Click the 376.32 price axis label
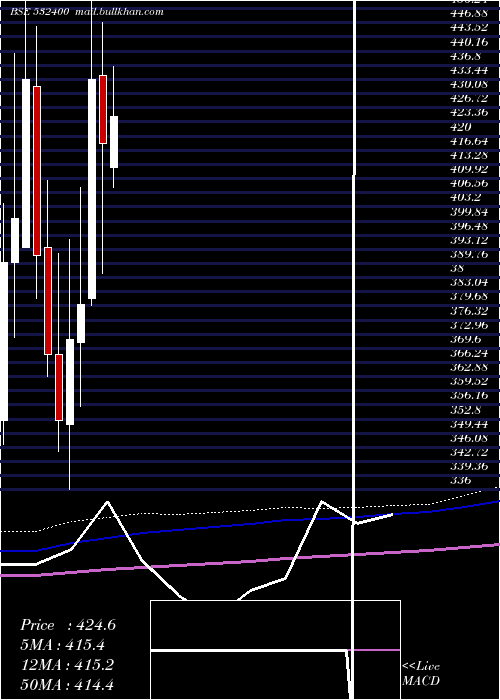500x700 pixels. pyautogui.click(x=469, y=311)
